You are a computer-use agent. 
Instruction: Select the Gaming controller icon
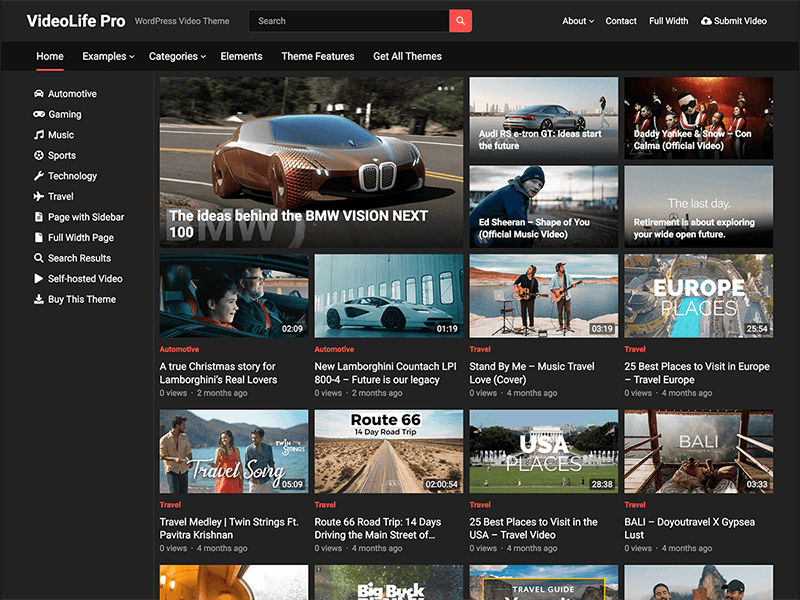pyautogui.click(x=36, y=114)
